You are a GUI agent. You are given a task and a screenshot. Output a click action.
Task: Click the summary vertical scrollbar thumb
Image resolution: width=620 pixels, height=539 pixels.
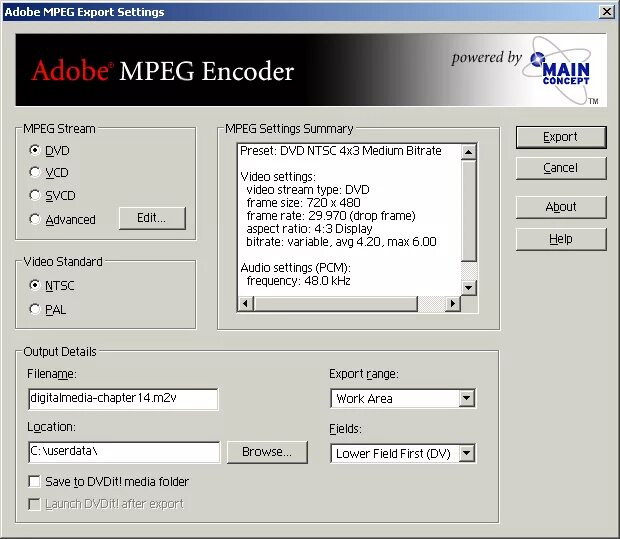click(x=469, y=210)
